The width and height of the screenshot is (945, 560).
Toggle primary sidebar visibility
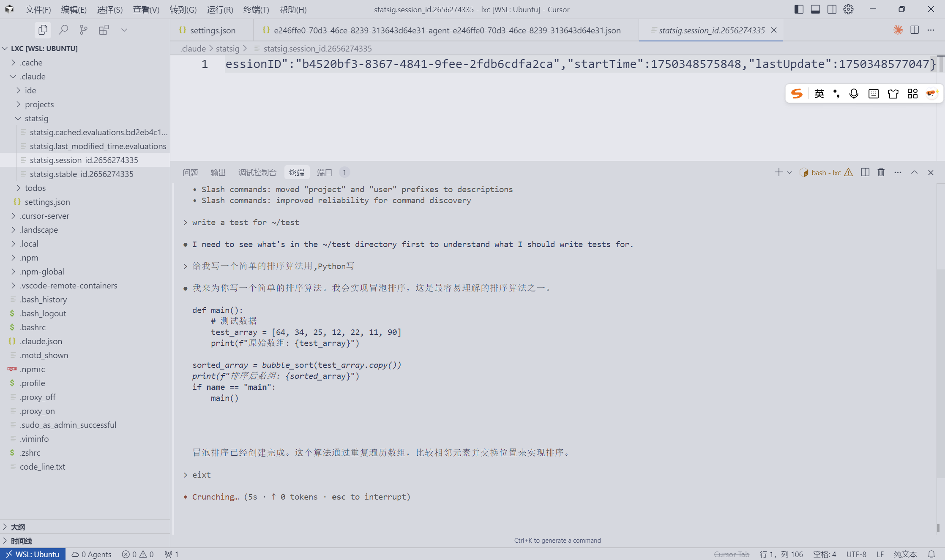tap(799, 9)
